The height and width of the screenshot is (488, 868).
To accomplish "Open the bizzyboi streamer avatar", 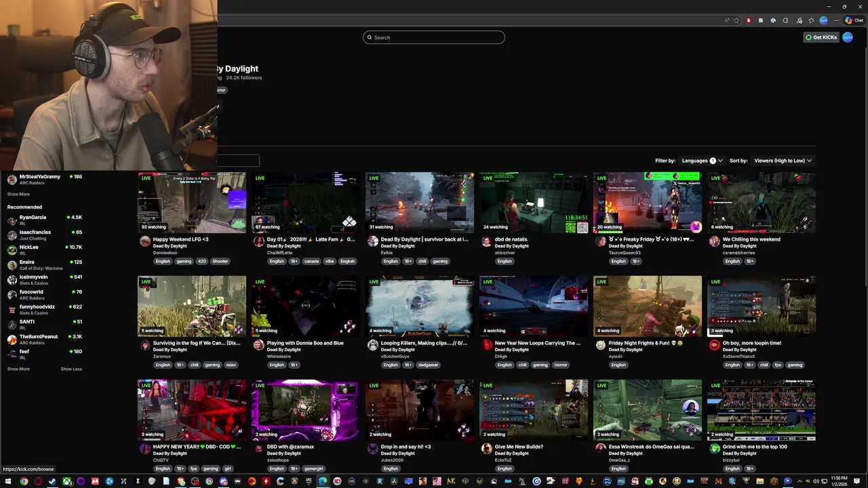I will [714, 449].
